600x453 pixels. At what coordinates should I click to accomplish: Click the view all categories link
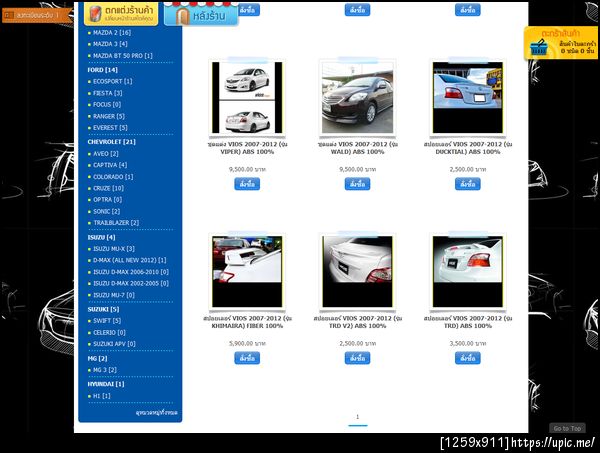coord(157,413)
